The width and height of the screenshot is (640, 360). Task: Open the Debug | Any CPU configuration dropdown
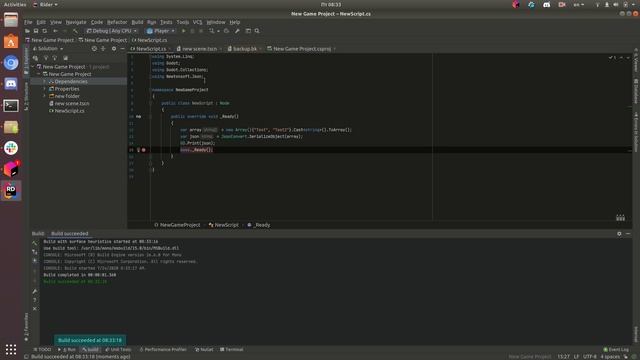(112, 31)
